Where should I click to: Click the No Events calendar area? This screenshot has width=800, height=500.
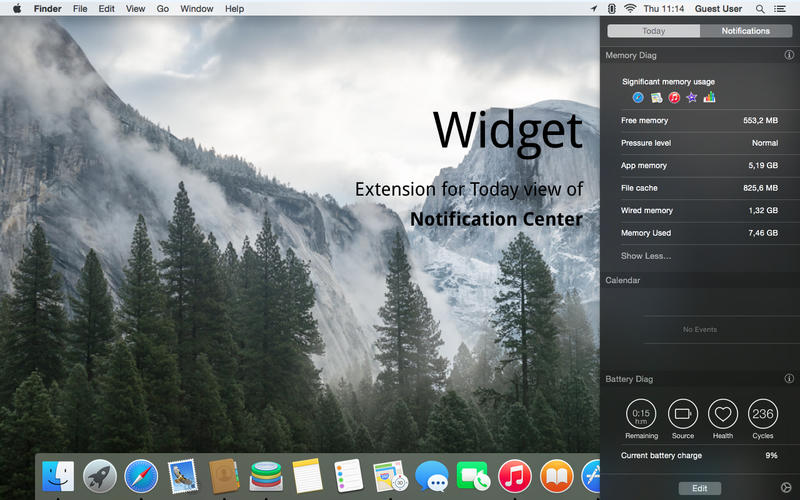[699, 329]
